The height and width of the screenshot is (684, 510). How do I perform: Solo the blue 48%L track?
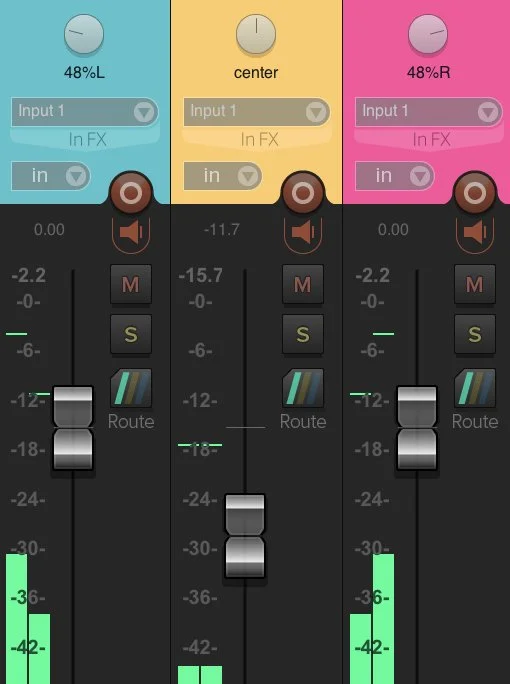point(131,334)
